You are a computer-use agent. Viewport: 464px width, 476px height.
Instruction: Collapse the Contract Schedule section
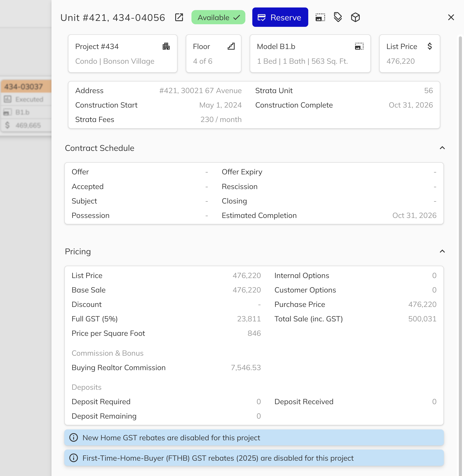pyautogui.click(x=442, y=148)
